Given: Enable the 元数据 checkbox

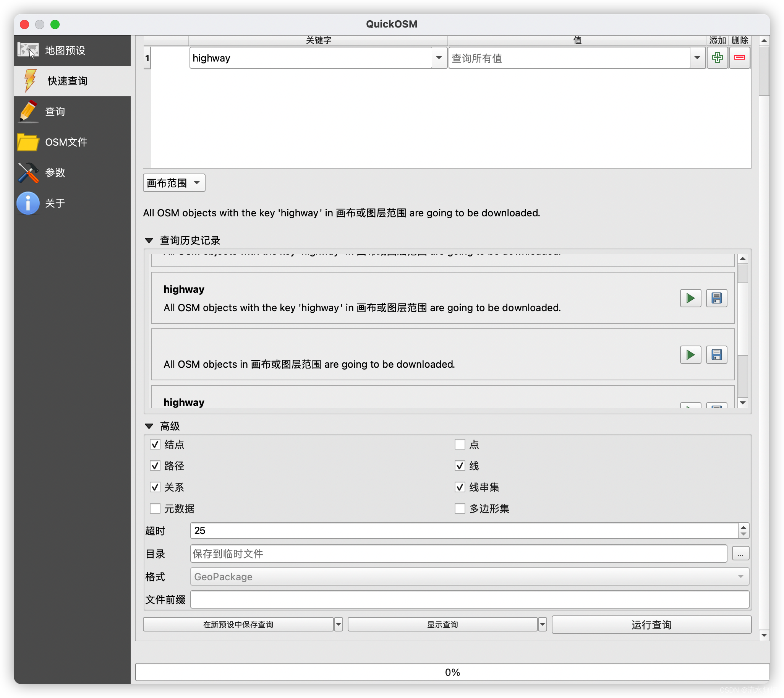Looking at the screenshot, I should tap(155, 508).
